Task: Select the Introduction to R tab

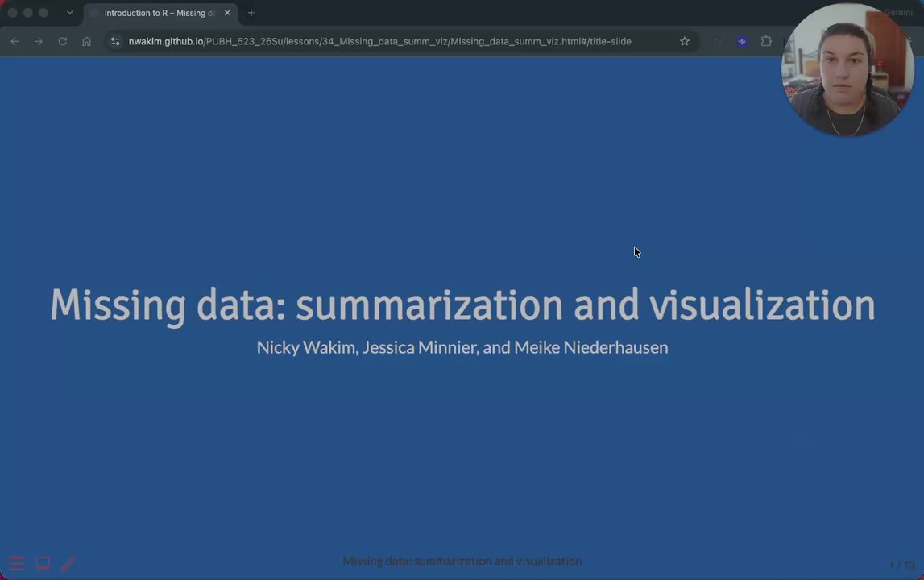Action: coord(160,13)
